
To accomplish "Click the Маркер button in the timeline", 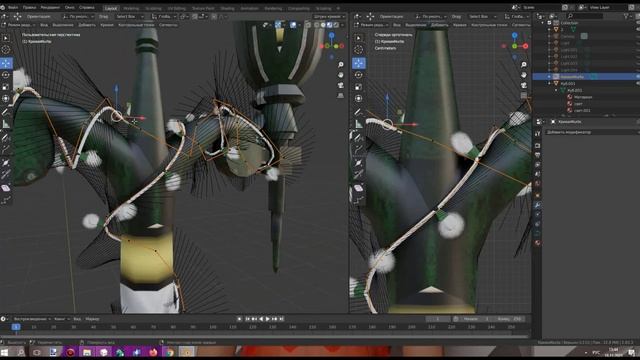I will (92, 319).
